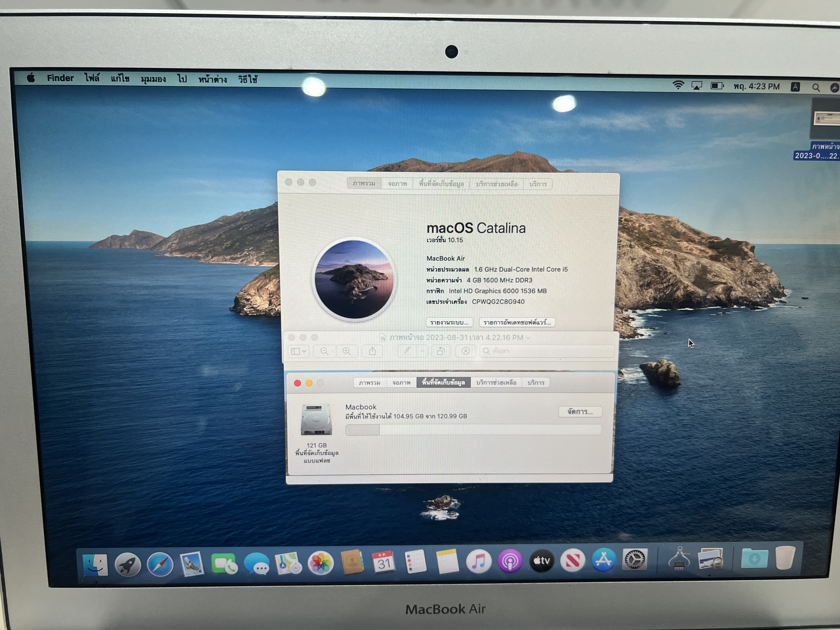Image resolution: width=840 pixels, height=630 pixels.
Task: Open System Preferences gear in Dock
Action: [635, 559]
